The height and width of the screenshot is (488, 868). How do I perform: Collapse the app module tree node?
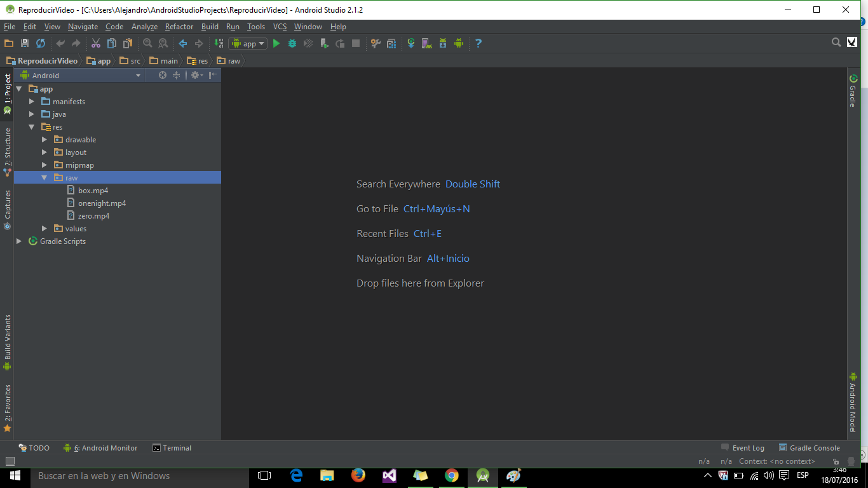(x=19, y=89)
